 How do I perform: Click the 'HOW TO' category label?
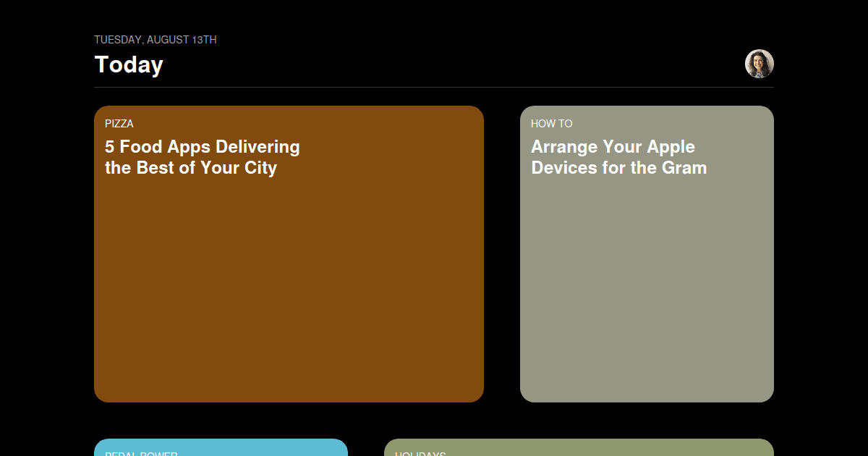(552, 124)
